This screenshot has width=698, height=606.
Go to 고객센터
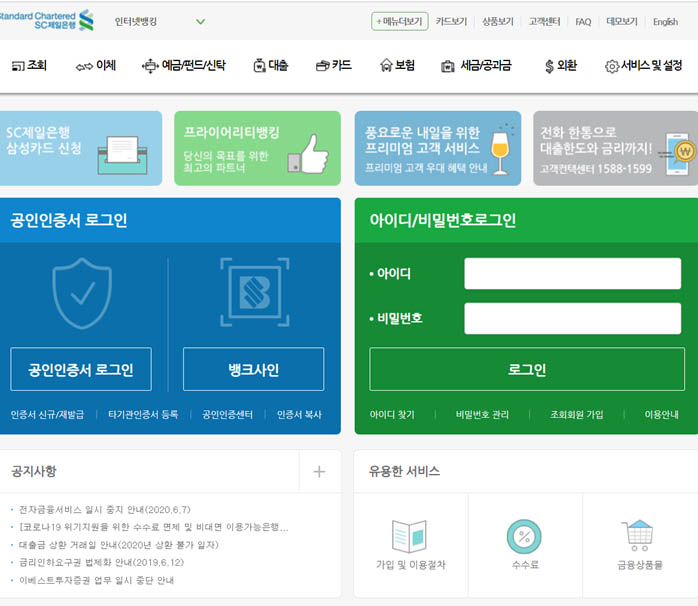544,21
